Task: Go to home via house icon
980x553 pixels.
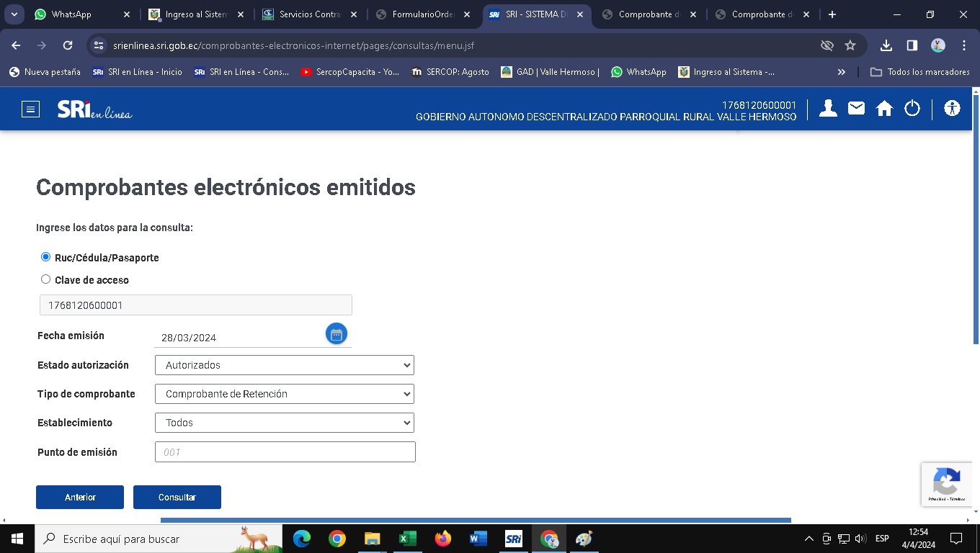Action: pos(884,109)
